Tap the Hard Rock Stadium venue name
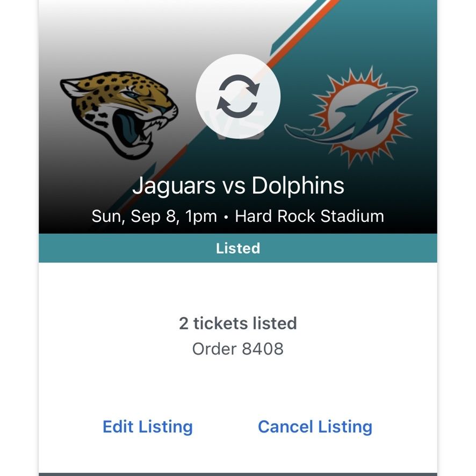The image size is (476, 476). click(x=309, y=216)
